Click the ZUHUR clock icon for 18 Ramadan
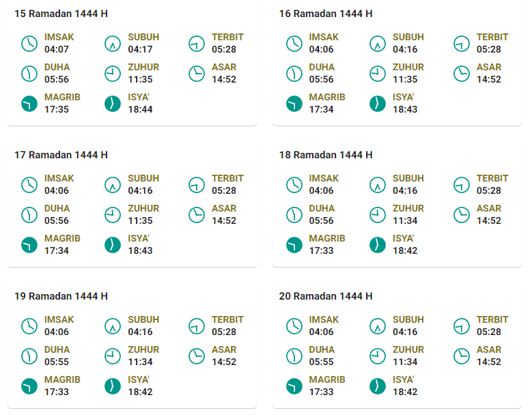 click(x=377, y=214)
